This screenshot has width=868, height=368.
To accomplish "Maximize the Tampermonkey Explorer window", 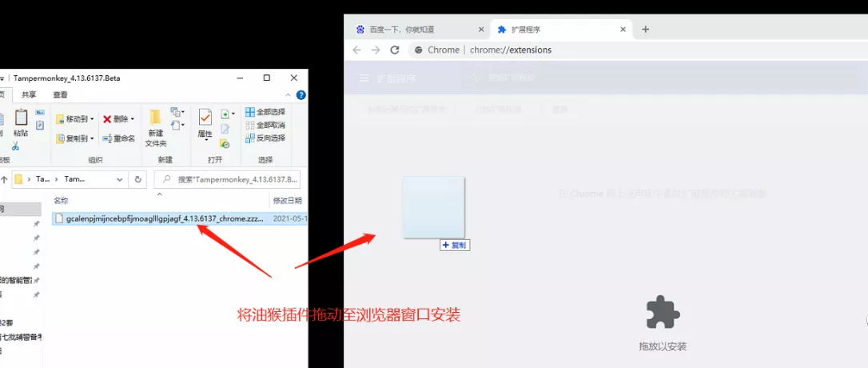I will (x=267, y=78).
